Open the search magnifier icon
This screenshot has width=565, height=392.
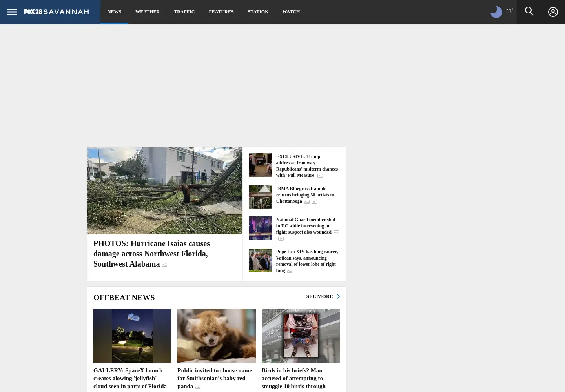pyautogui.click(x=529, y=11)
